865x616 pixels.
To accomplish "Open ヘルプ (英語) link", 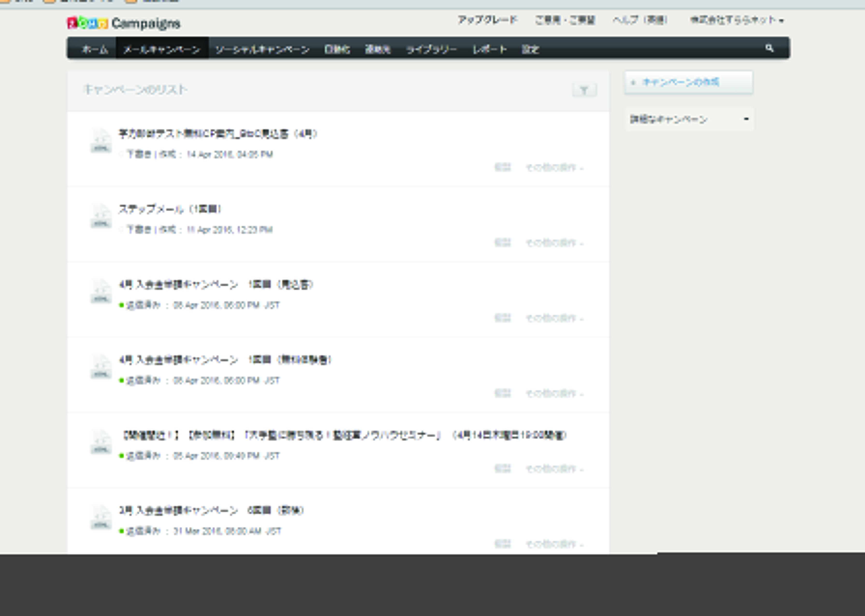I will pyautogui.click(x=640, y=20).
